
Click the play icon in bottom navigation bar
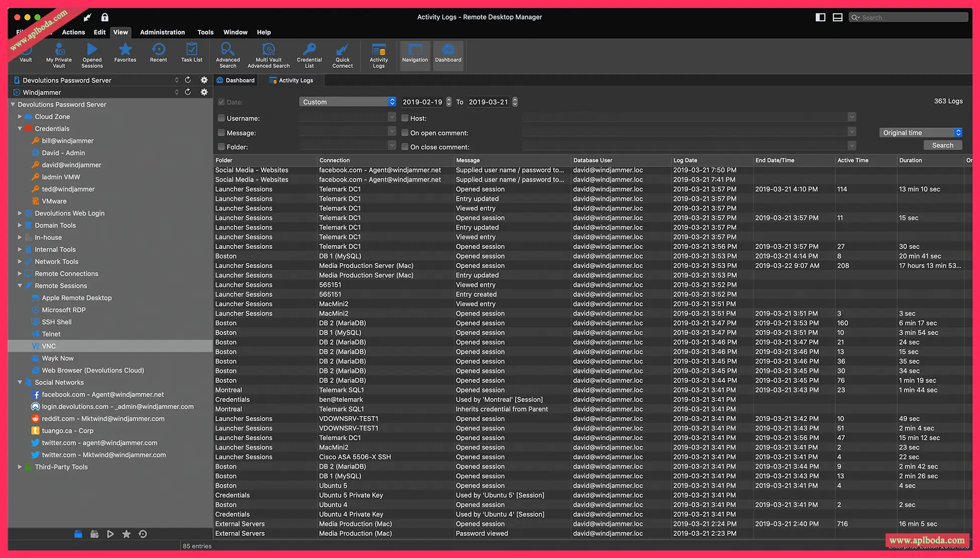click(110, 534)
